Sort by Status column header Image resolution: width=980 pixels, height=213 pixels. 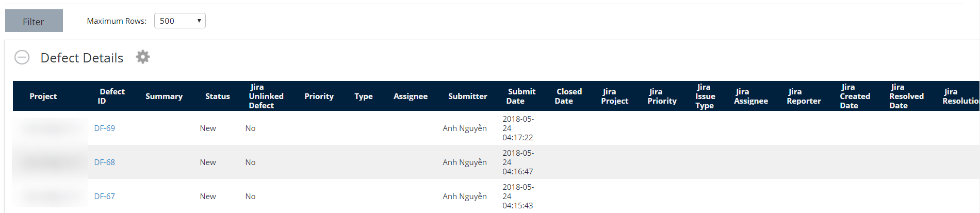pyautogui.click(x=218, y=96)
